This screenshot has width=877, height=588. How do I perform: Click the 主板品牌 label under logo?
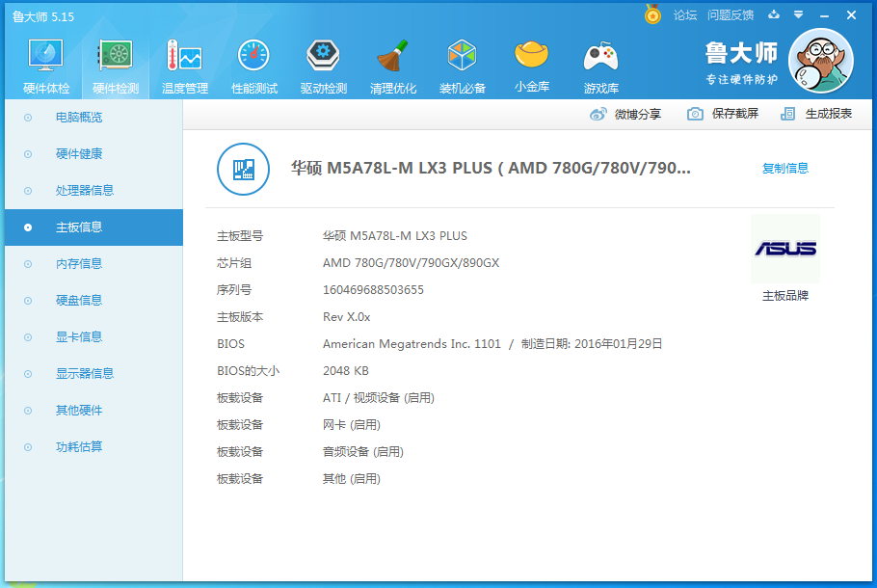785,296
